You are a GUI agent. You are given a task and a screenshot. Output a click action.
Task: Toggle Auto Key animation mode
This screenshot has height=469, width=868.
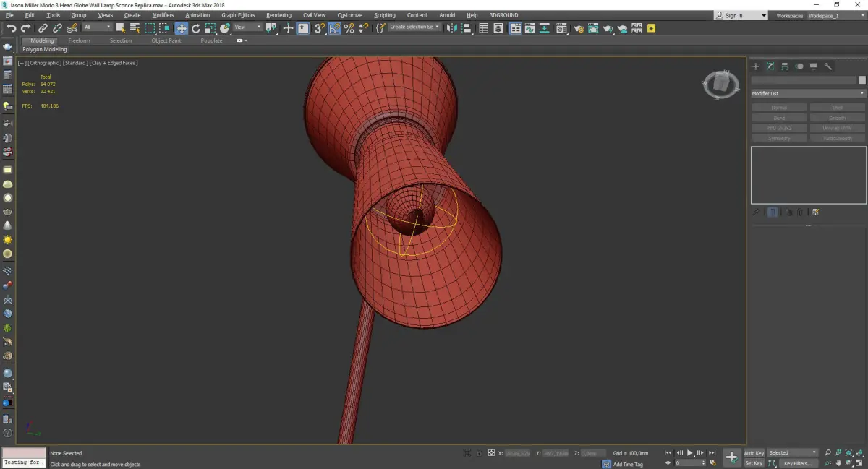coord(754,453)
